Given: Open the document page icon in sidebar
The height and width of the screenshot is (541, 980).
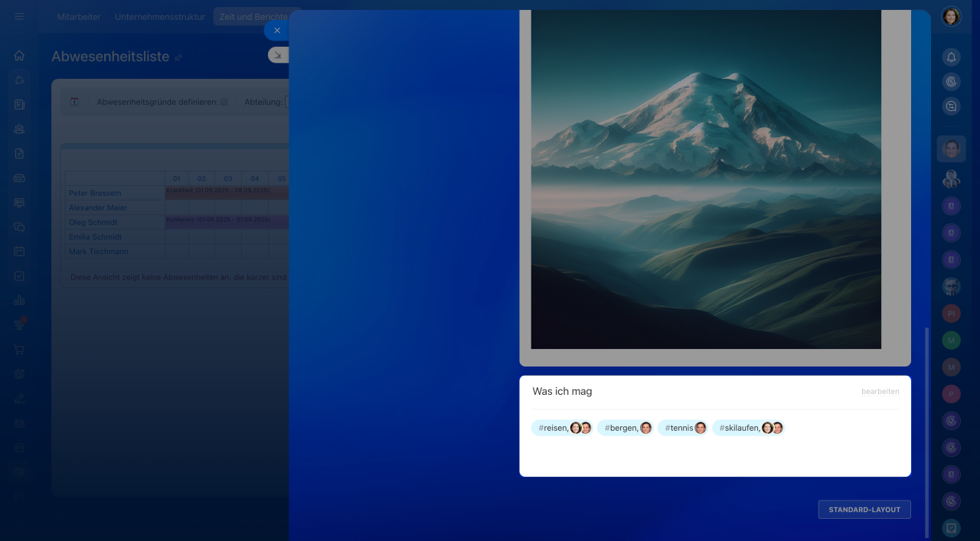Looking at the screenshot, I should click(19, 153).
